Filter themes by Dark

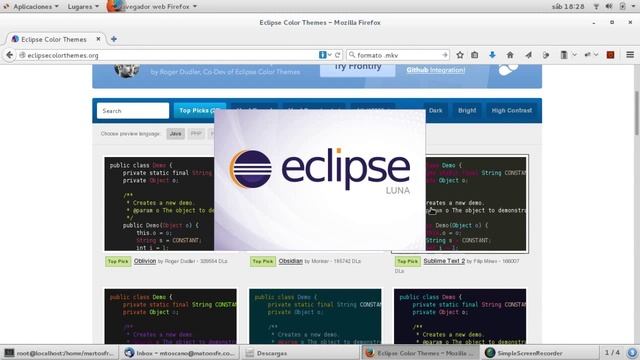click(435, 111)
